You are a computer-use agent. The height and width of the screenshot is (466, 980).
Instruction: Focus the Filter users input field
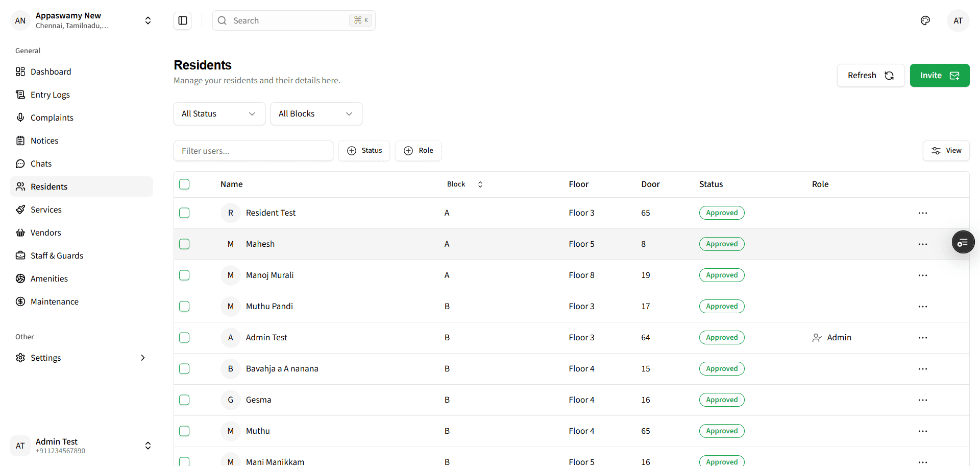(x=253, y=151)
